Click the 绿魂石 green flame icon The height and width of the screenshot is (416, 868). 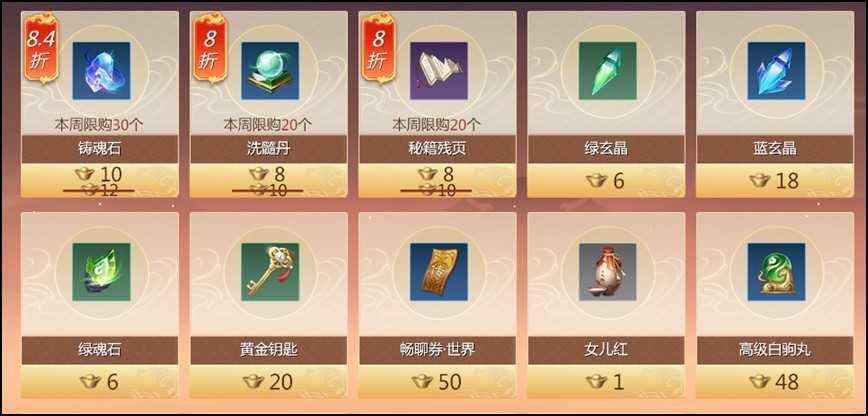(x=101, y=272)
